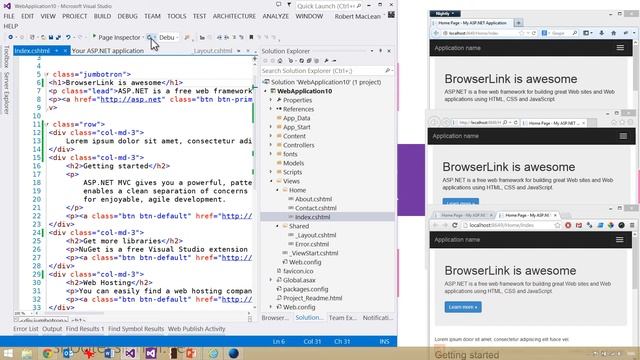Viewport: 640px width, 360px height.
Task: Click Learn more button in Chrome page
Action: click(463, 307)
